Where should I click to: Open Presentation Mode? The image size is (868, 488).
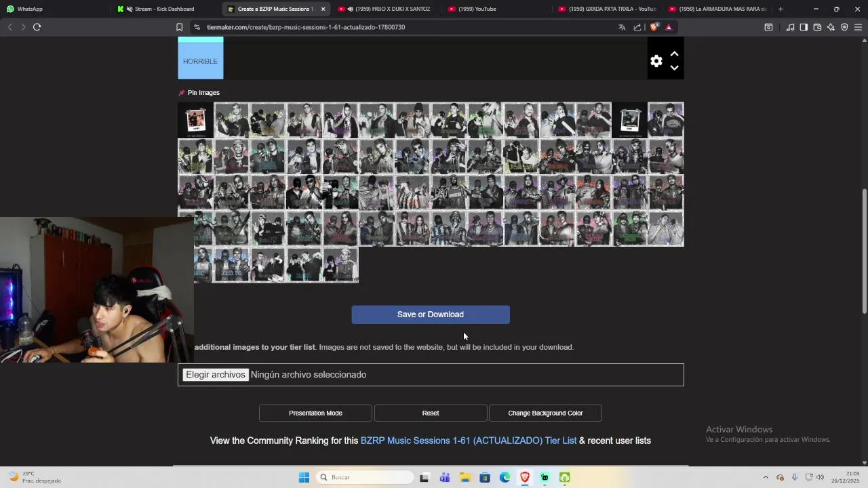[x=315, y=413]
